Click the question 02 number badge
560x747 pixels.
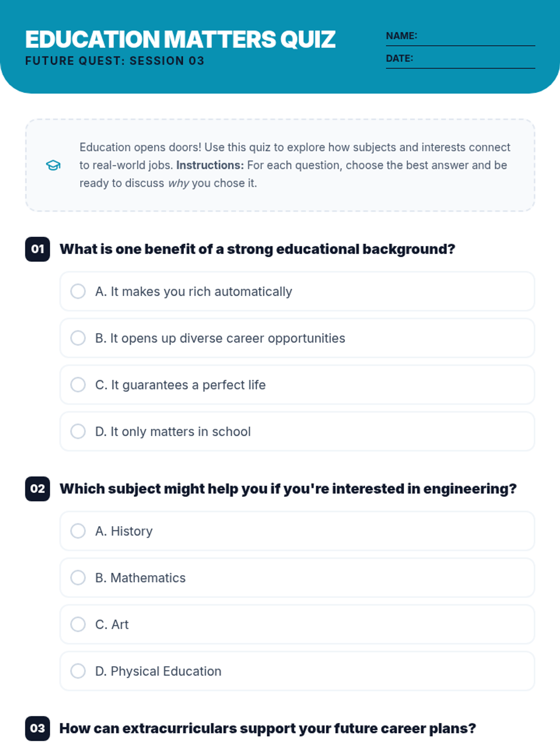[x=37, y=489]
